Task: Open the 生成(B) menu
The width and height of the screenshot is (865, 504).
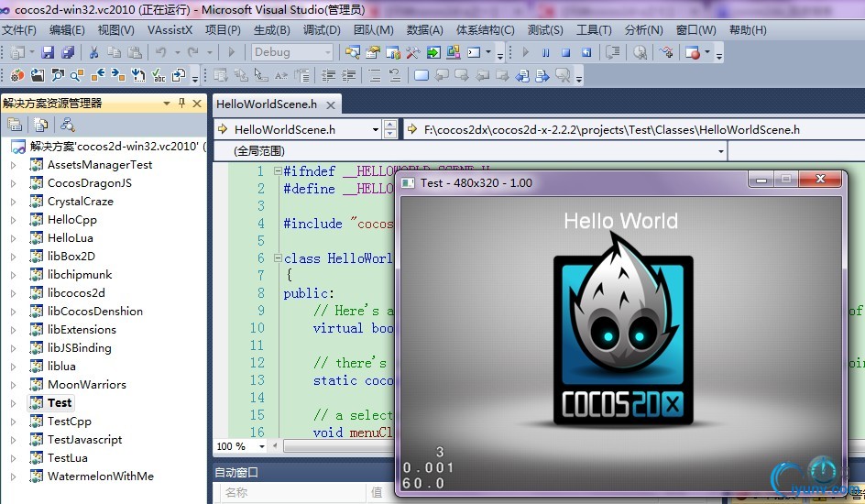Action: [x=272, y=29]
